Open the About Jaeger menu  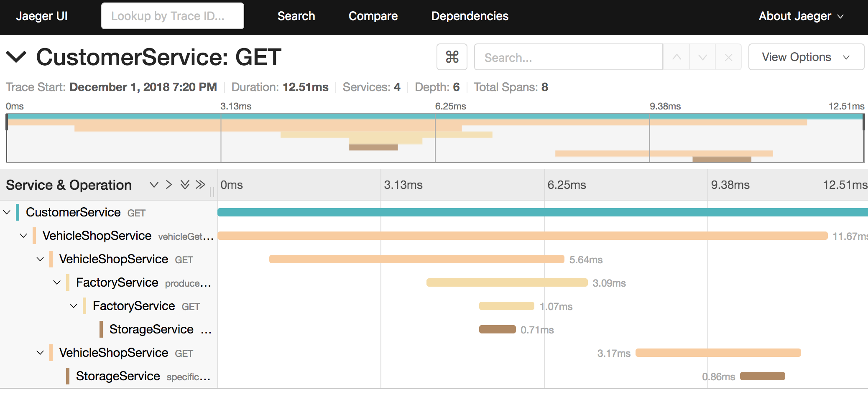click(x=801, y=16)
